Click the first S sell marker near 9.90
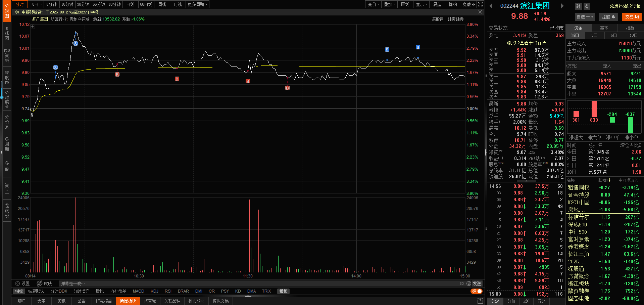644x305 pixels. [55, 68]
